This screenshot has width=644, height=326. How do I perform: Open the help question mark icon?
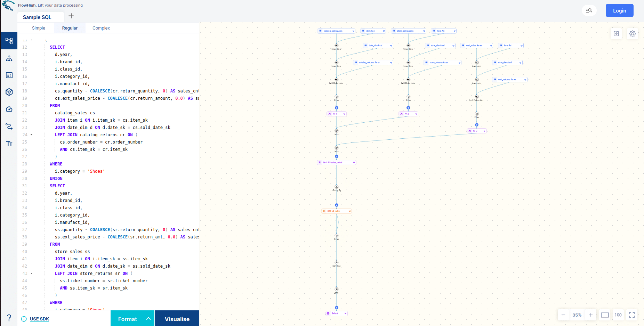coord(9,318)
